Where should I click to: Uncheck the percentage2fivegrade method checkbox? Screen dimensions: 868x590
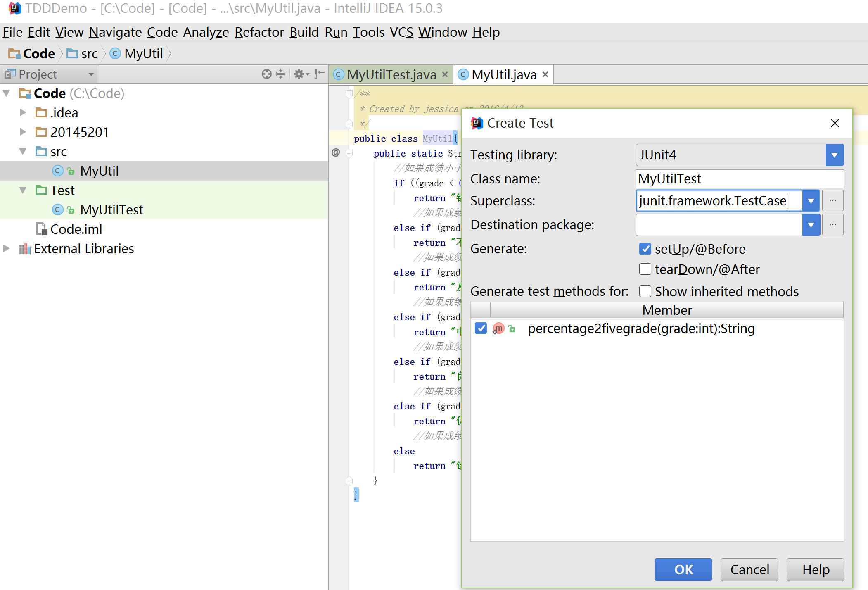(x=481, y=328)
